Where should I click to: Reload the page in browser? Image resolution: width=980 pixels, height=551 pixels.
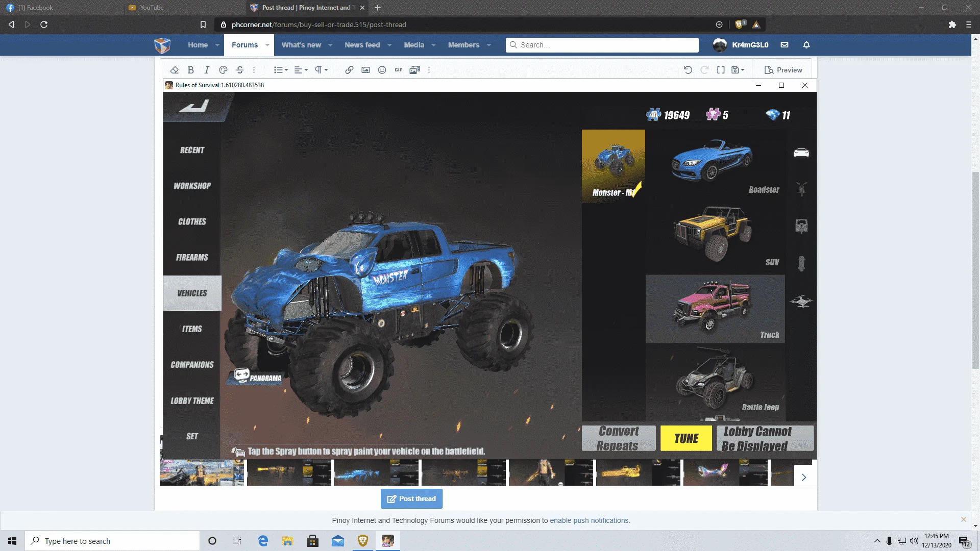click(x=44, y=24)
